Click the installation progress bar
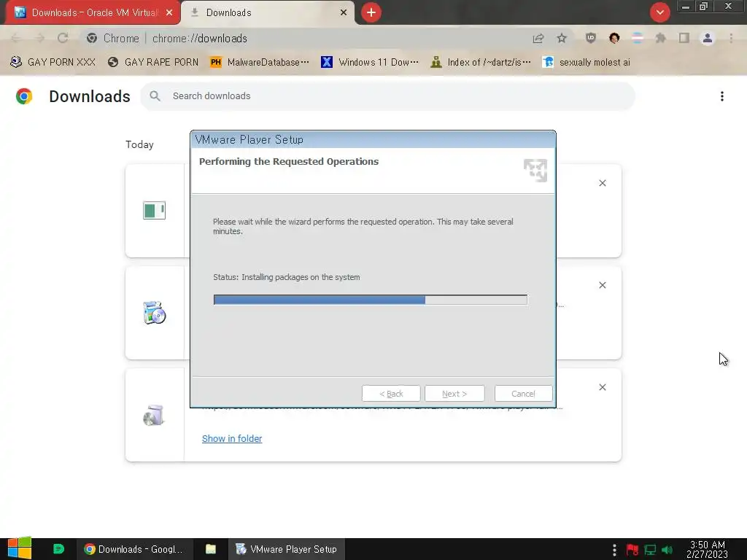This screenshot has height=560, width=747. coord(370,300)
